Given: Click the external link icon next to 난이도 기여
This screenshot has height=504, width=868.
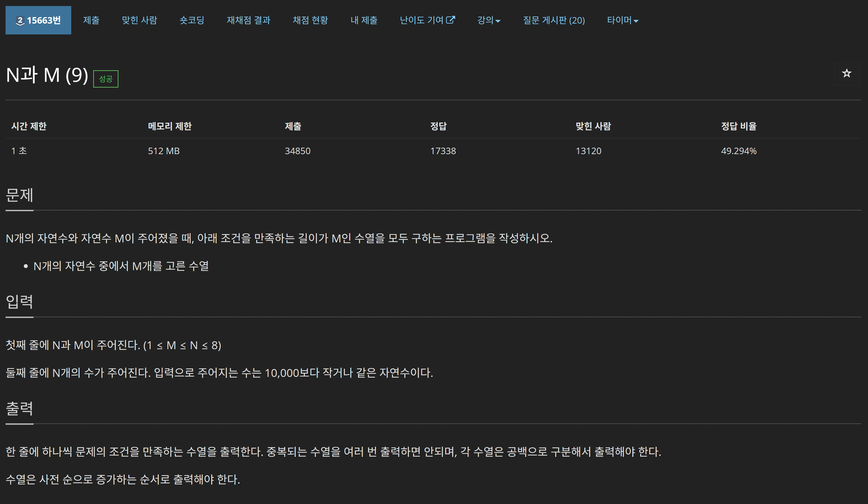Looking at the screenshot, I should click(x=450, y=20).
